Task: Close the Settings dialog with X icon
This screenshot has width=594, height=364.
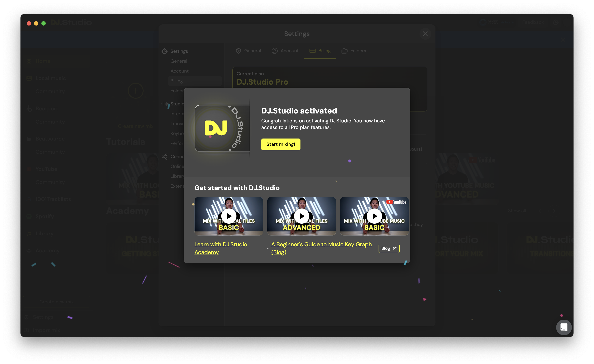Action: (x=425, y=34)
